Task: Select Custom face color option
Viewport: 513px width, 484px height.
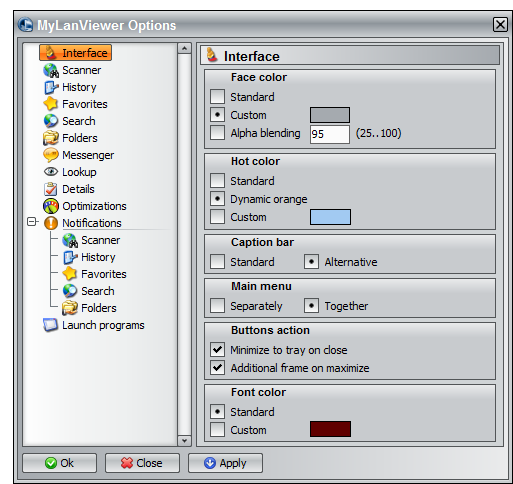Action: click(x=217, y=115)
